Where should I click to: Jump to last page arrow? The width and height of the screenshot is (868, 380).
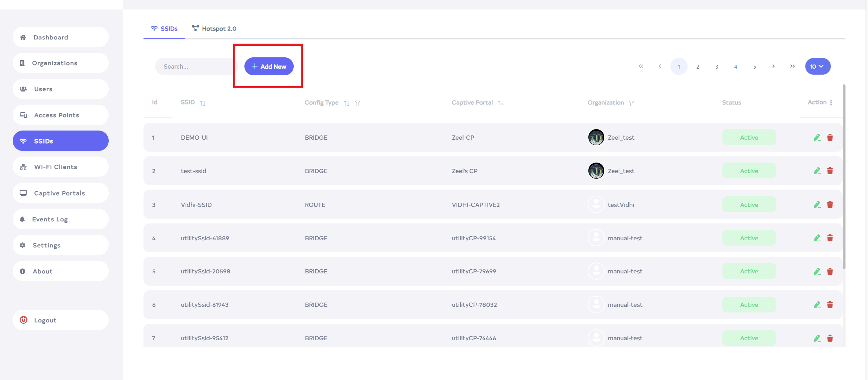click(x=792, y=66)
